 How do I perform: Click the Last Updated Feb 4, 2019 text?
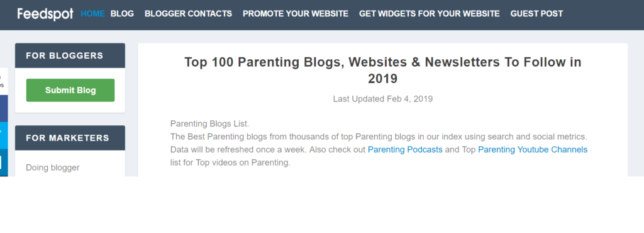[383, 99]
